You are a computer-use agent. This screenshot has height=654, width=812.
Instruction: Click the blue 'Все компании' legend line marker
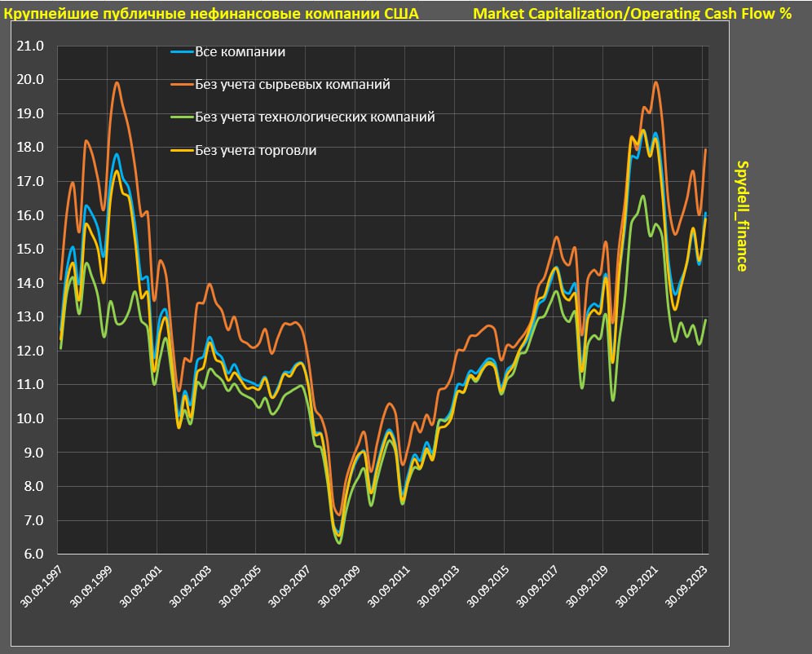(181, 52)
